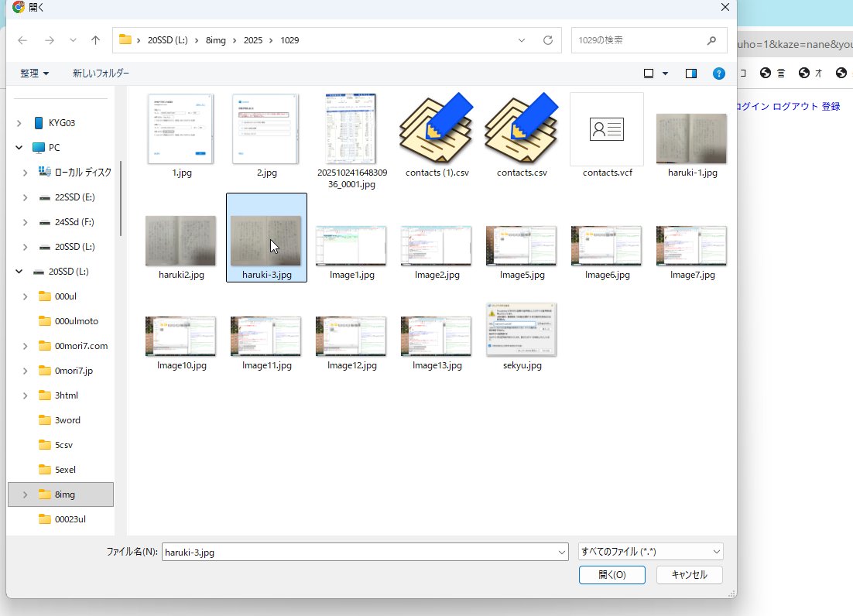Open the view layout options dropdown

pos(665,74)
